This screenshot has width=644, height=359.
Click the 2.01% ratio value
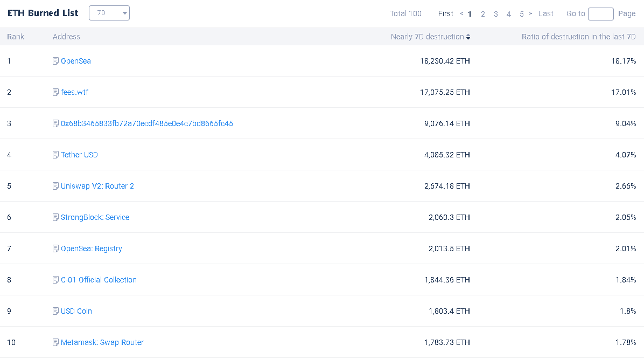click(x=626, y=248)
